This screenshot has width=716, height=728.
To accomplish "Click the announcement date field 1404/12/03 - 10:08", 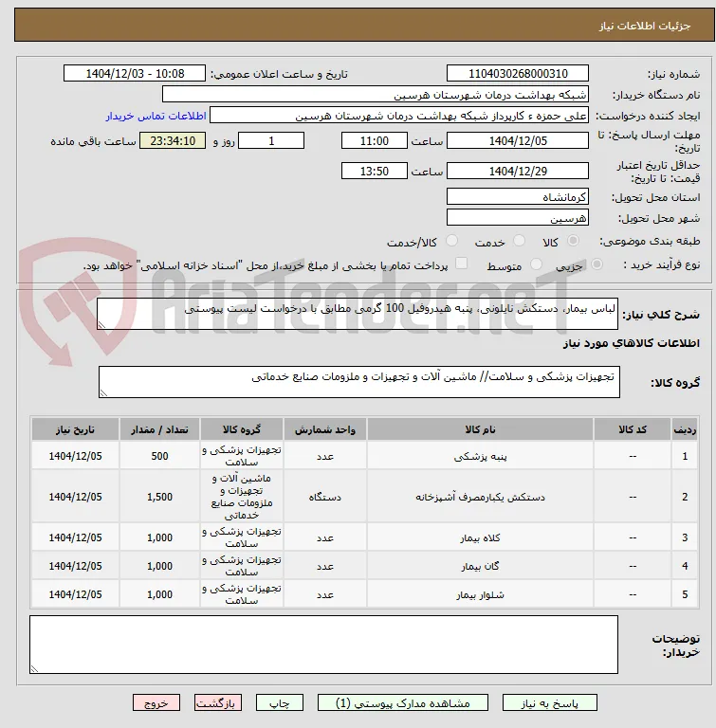I will tap(135, 73).
